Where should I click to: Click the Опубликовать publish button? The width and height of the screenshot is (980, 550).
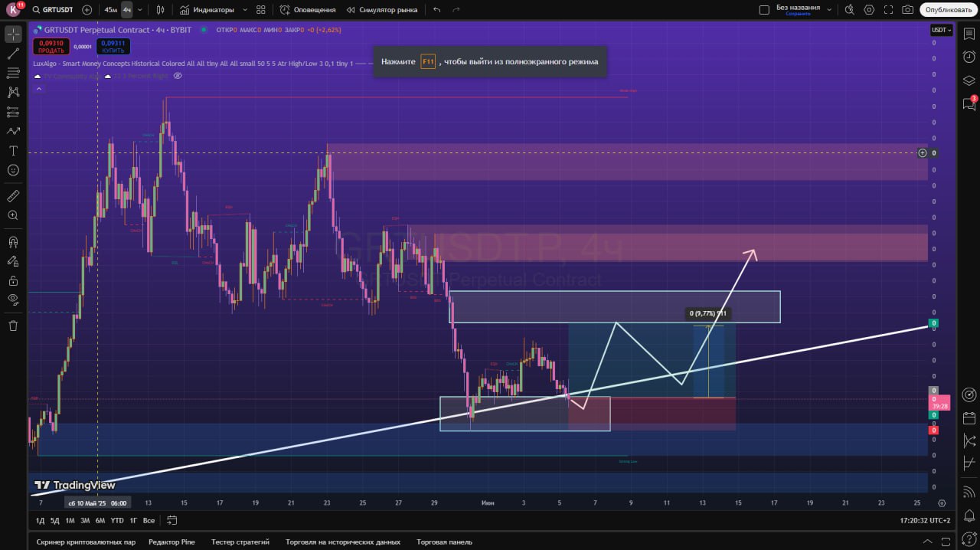pyautogui.click(x=948, y=10)
